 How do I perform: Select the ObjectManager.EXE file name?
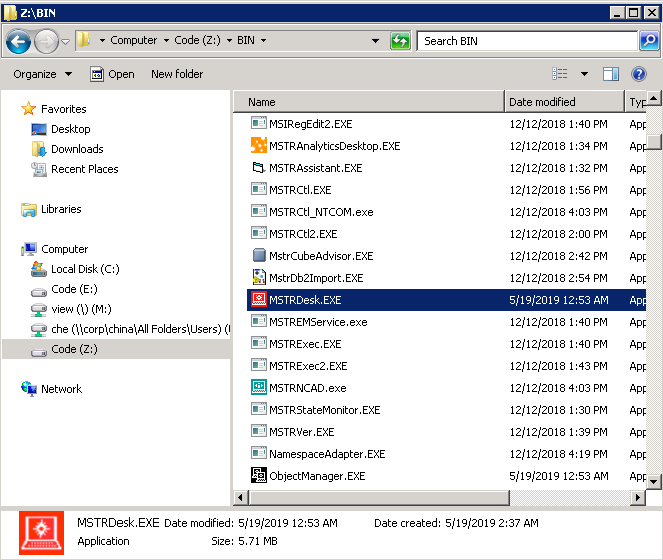pos(317,476)
